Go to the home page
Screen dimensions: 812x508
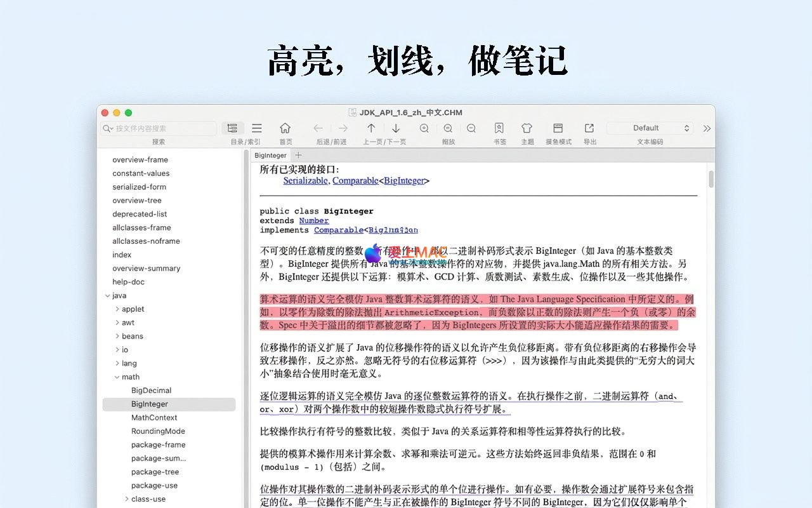285,128
